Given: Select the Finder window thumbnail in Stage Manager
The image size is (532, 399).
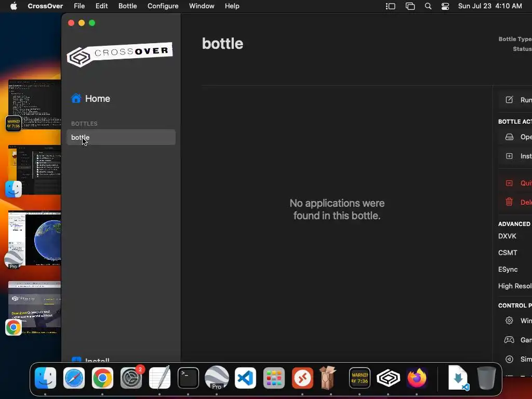Looking at the screenshot, I should pyautogui.click(x=35, y=170).
